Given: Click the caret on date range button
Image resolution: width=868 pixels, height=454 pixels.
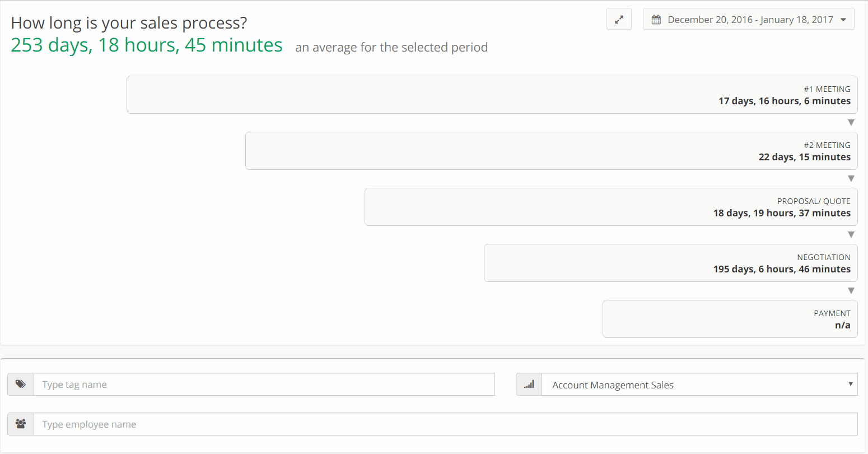Looking at the screenshot, I should tap(843, 20).
